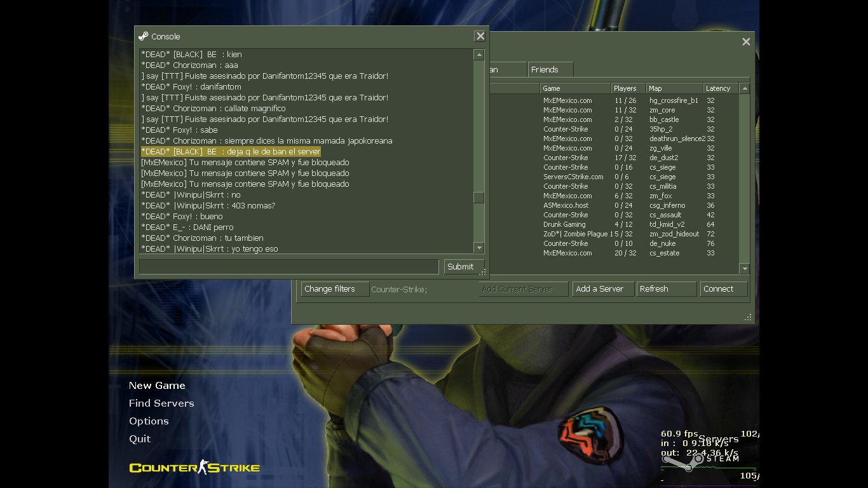Click server list scrollbar up arrow
The width and height of the screenshot is (868, 488).
click(745, 88)
